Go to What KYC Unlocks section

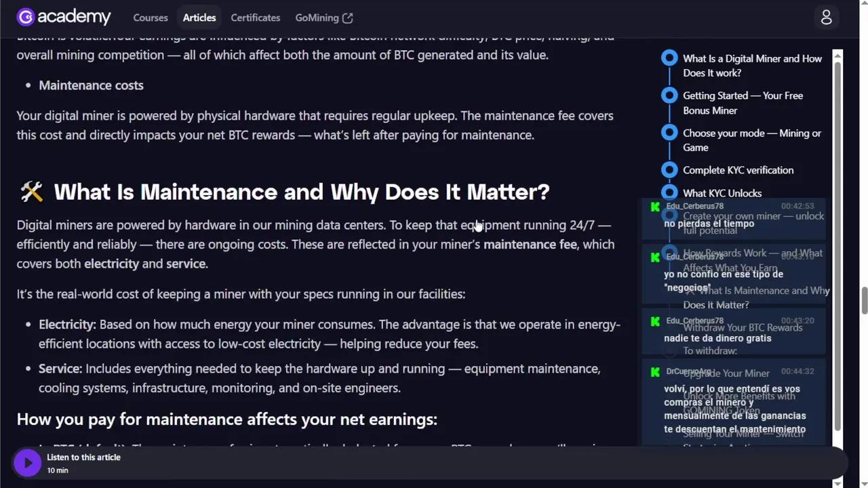tap(722, 193)
